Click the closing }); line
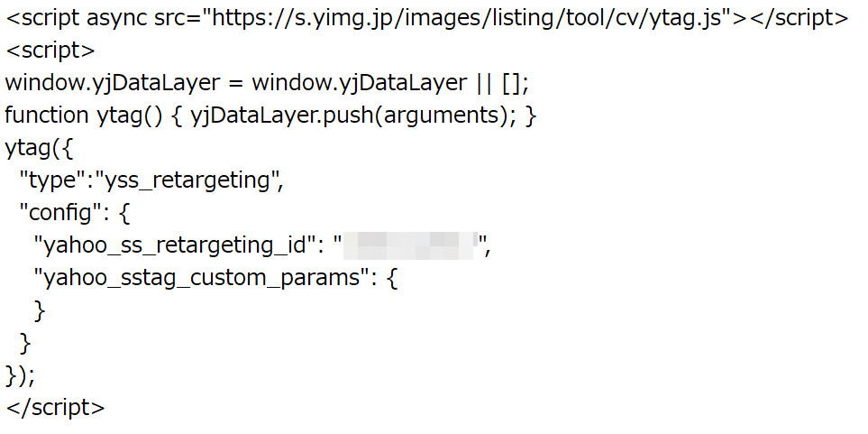The height and width of the screenshot is (434, 868). tap(20, 375)
